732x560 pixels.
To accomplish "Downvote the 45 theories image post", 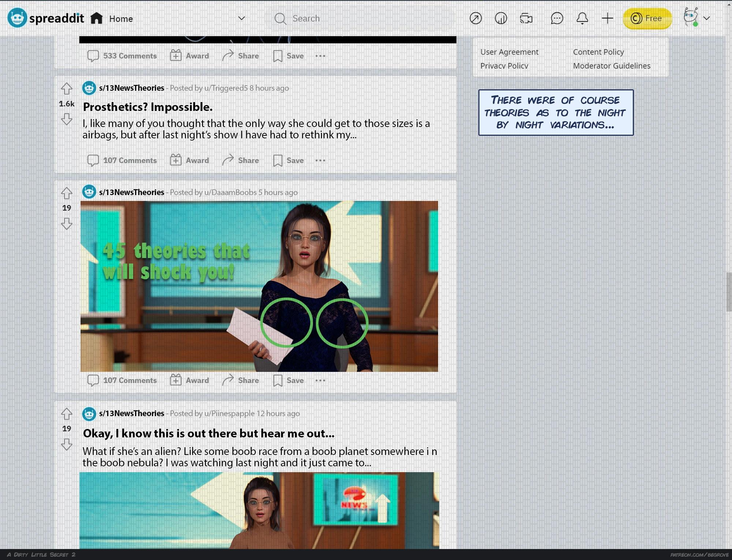I will click(x=67, y=224).
